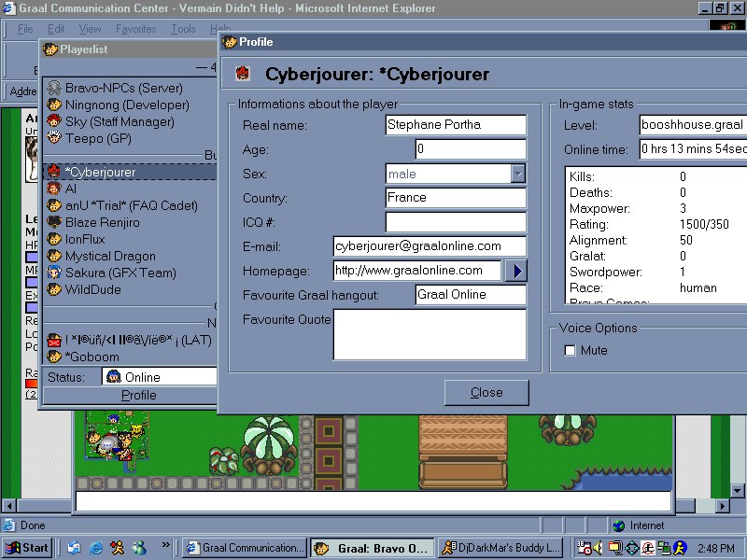Click the head icon beside *Goboom

click(x=54, y=357)
